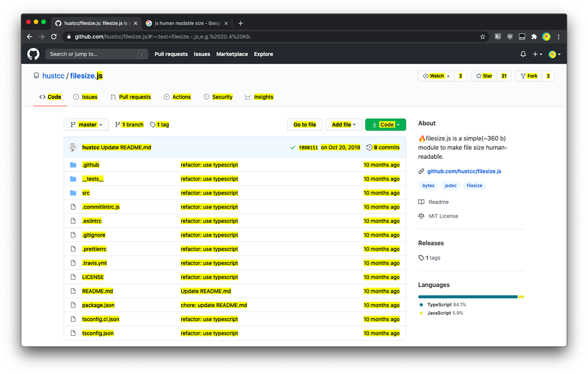
Task: Click the browser forward arrow
Action: (41, 36)
